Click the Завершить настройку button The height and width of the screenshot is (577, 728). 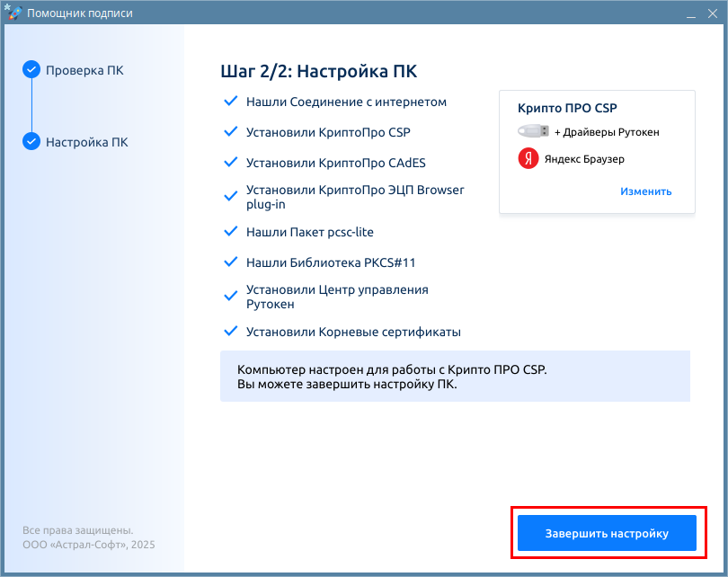click(x=607, y=533)
